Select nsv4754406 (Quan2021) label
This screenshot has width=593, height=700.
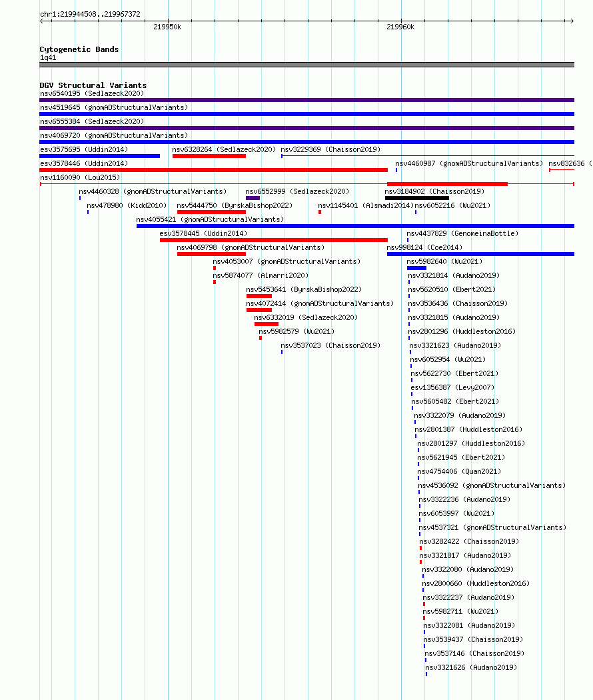[x=459, y=471]
